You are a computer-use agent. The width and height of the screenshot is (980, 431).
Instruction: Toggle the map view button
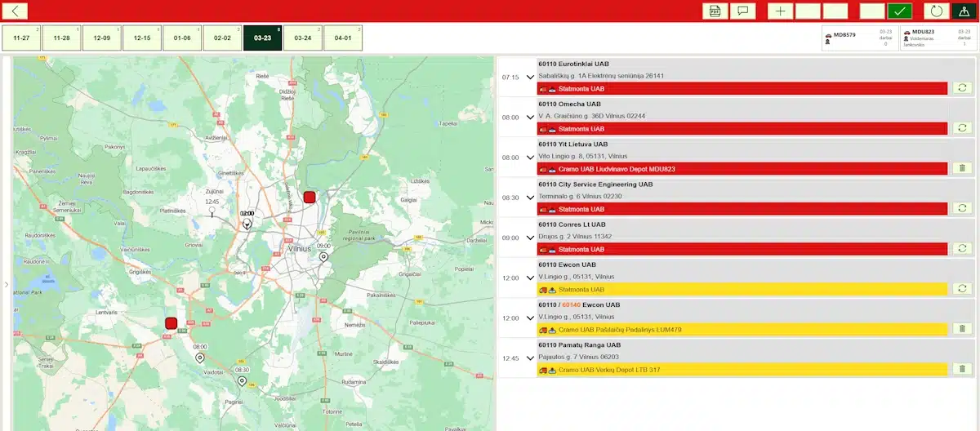point(964,11)
